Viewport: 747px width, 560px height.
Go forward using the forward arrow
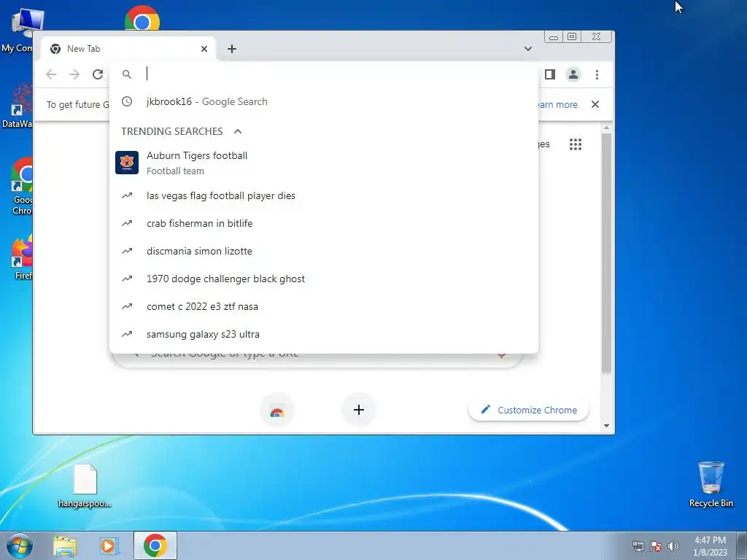(74, 74)
